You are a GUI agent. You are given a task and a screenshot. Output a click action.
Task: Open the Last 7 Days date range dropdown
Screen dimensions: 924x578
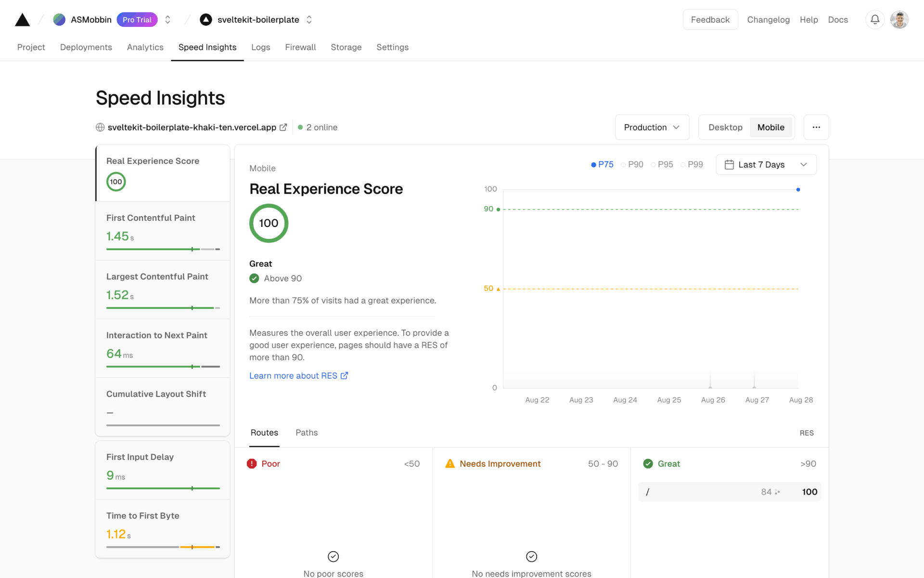point(766,165)
